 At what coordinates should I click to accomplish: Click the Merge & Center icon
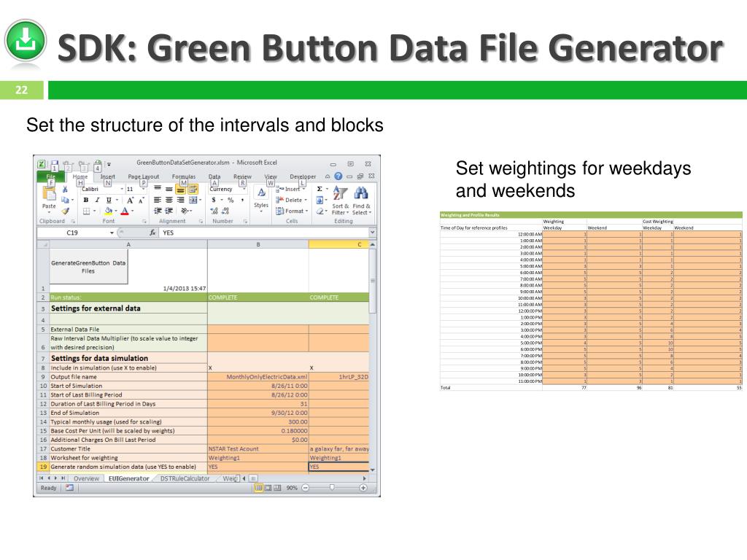pos(193,201)
